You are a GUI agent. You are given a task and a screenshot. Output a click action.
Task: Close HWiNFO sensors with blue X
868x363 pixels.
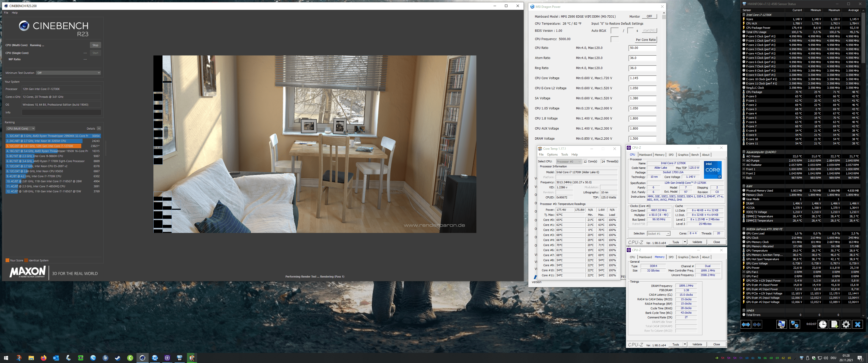click(858, 324)
